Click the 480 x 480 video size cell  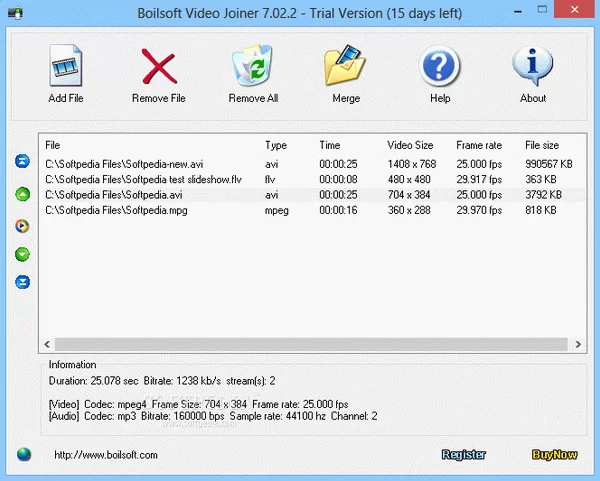pyautogui.click(x=409, y=179)
